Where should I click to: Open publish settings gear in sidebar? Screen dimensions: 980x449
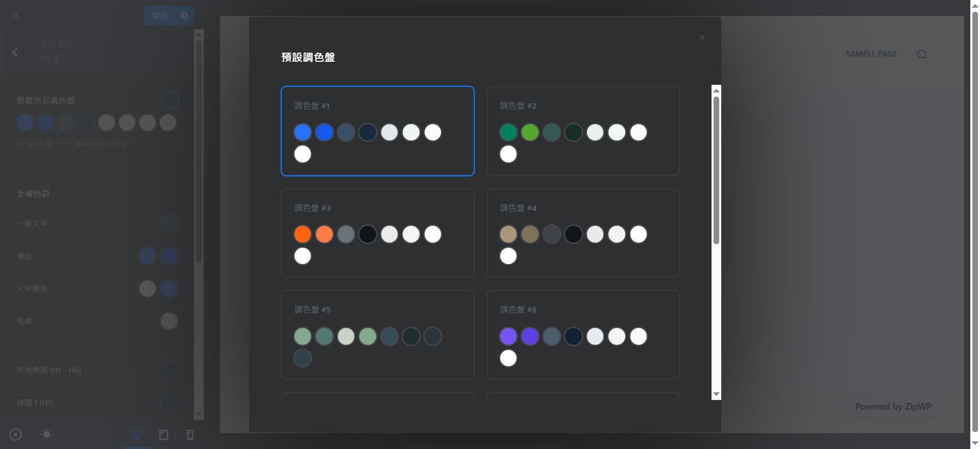184,16
